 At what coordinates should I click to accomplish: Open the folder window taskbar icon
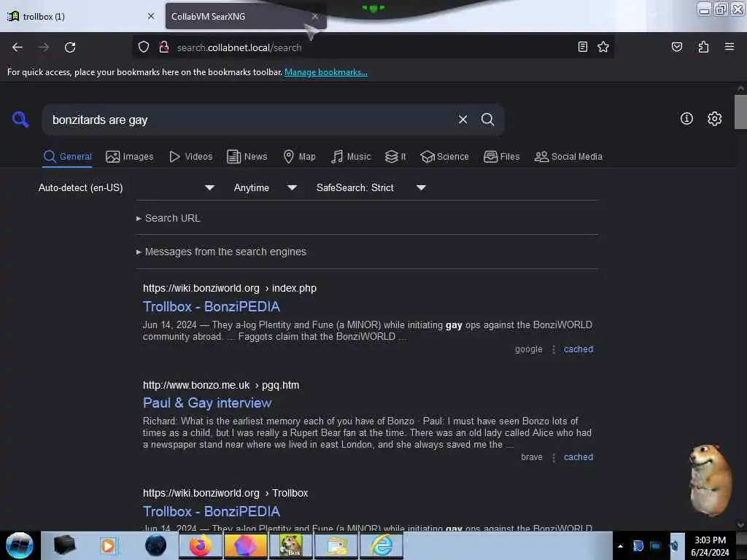tap(336, 545)
